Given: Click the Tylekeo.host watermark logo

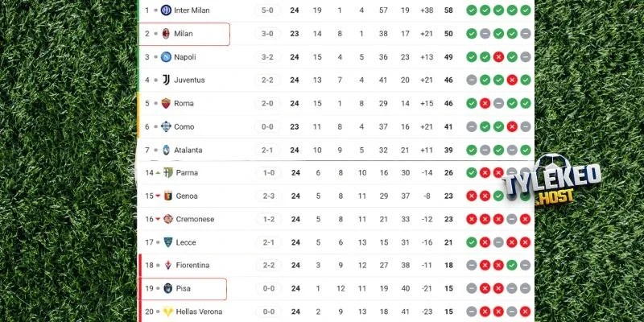Looking at the screenshot, I should [555, 187].
